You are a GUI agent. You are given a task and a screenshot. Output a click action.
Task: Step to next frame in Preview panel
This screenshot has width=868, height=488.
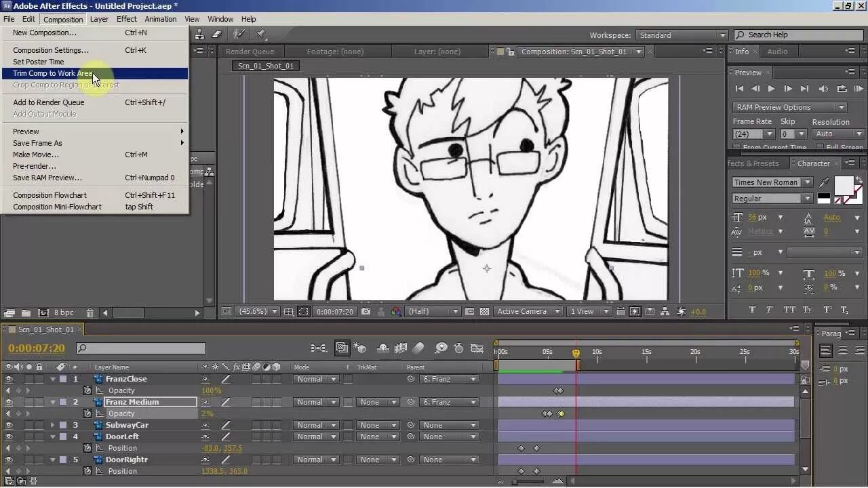point(787,89)
